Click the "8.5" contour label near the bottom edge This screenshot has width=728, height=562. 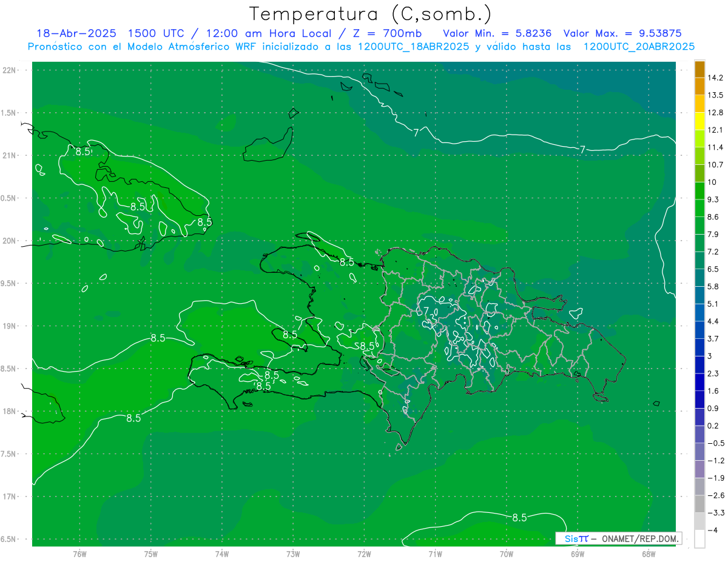click(520, 518)
